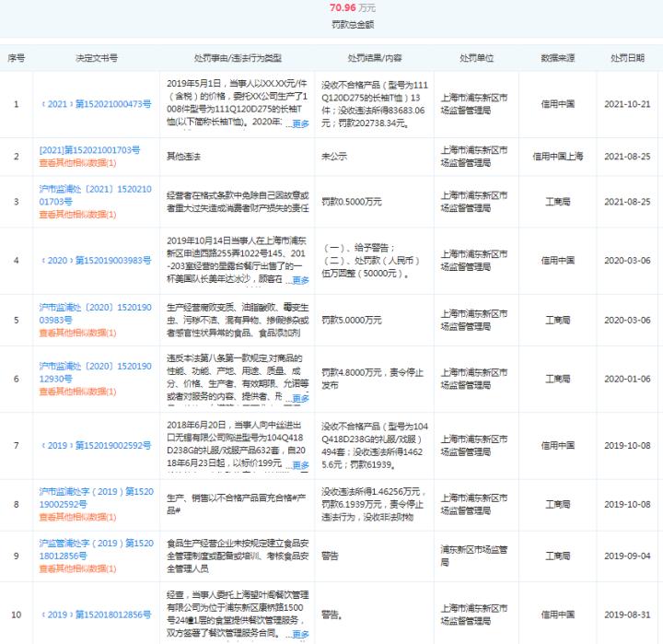Screen dimensions: 663x644
Task: Select the 70.96 万元 total fine amount
Action: pos(353,7)
